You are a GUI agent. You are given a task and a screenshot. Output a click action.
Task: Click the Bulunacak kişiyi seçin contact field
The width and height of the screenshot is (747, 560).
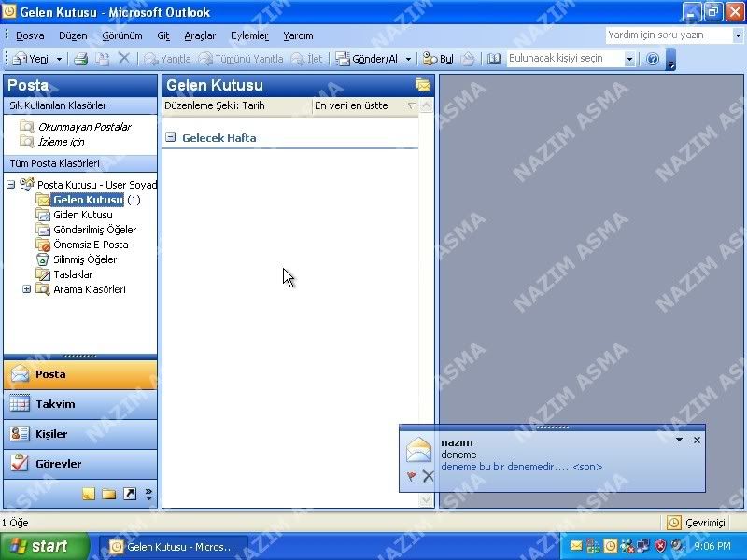point(566,59)
